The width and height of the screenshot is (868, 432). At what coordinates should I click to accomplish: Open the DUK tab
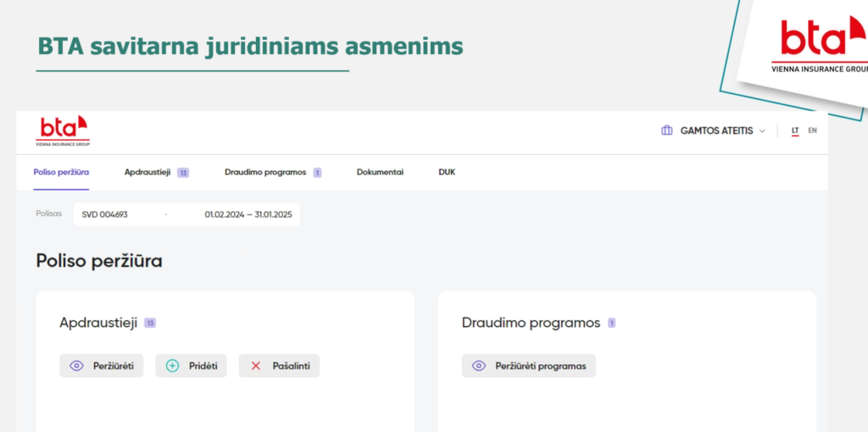(447, 172)
